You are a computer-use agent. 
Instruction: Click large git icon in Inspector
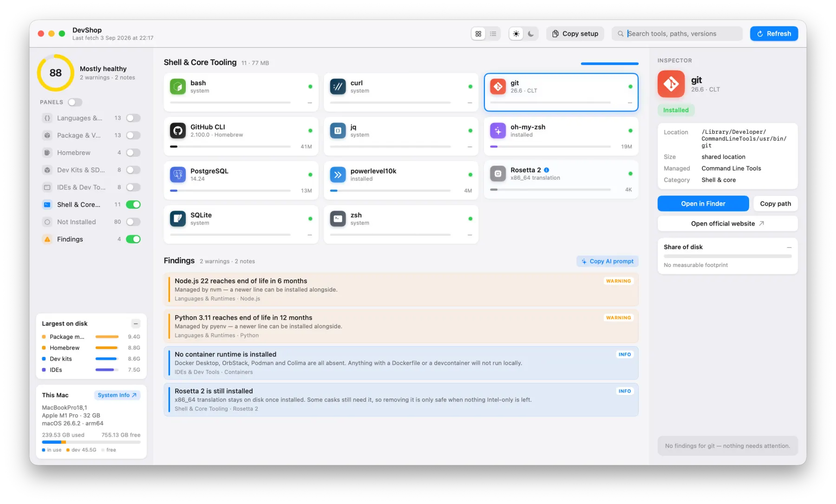[x=671, y=84]
